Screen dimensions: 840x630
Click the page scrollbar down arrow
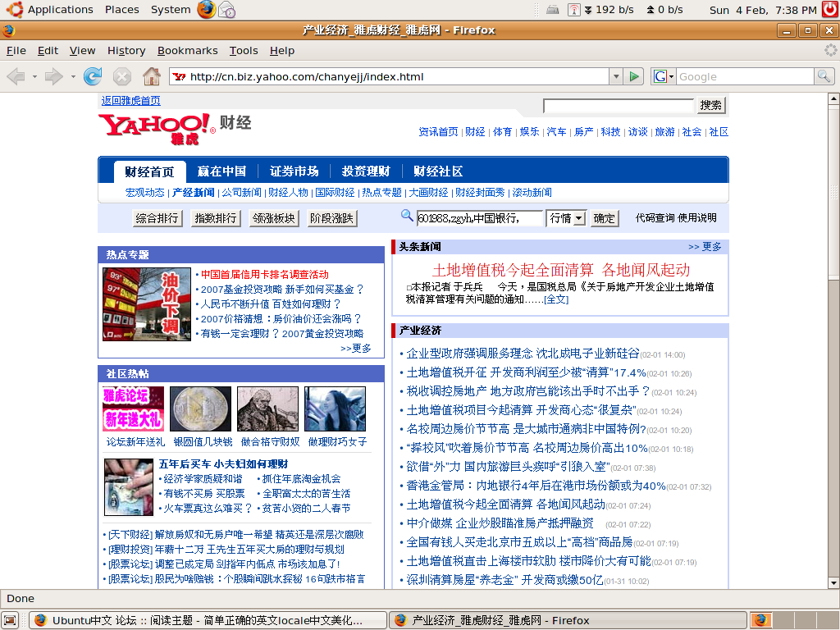click(x=833, y=583)
